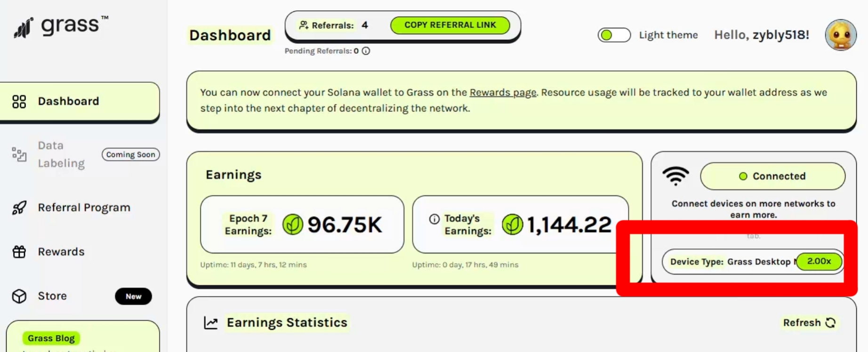Refresh the earnings statistics
868x352 pixels.
point(809,323)
